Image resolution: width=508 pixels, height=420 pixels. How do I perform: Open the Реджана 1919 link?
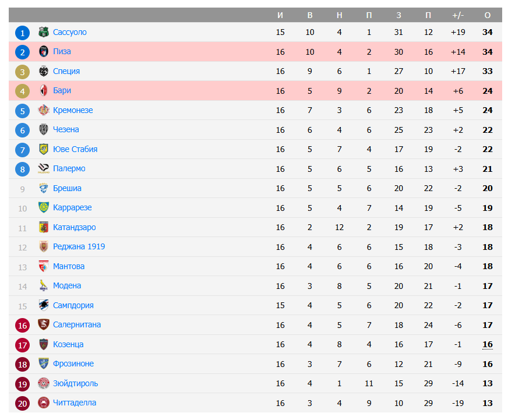click(79, 246)
